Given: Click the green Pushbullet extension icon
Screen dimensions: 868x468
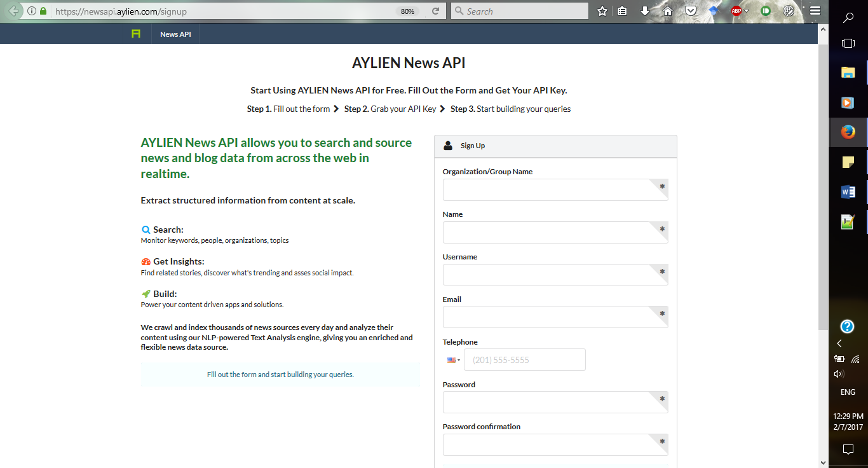Looking at the screenshot, I should (766, 11).
